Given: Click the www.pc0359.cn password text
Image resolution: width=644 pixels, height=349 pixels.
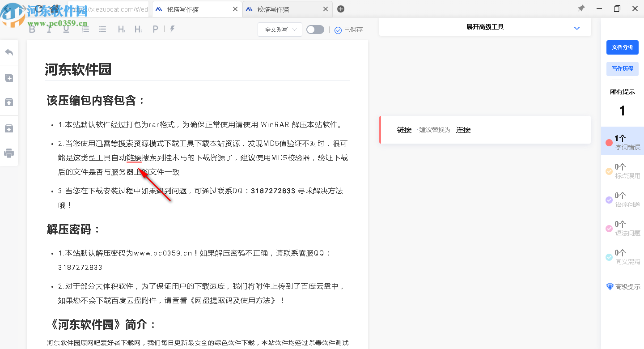Looking at the screenshot, I should (x=163, y=253).
